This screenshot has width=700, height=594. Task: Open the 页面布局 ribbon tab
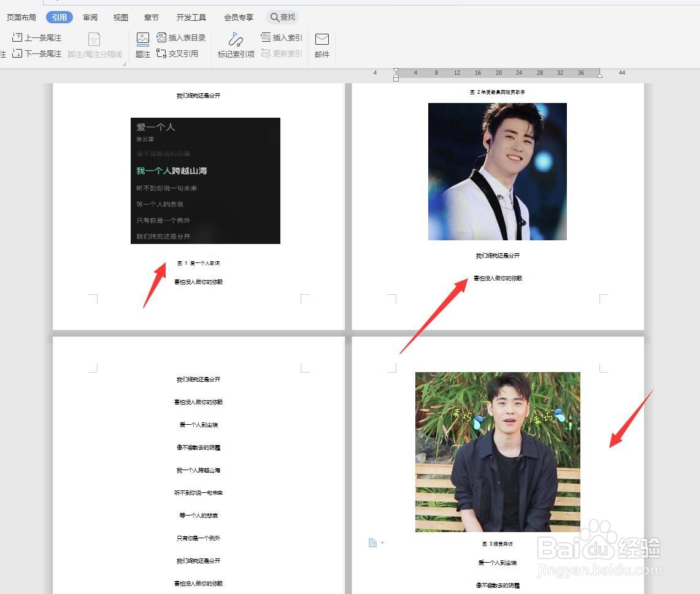pyautogui.click(x=21, y=17)
